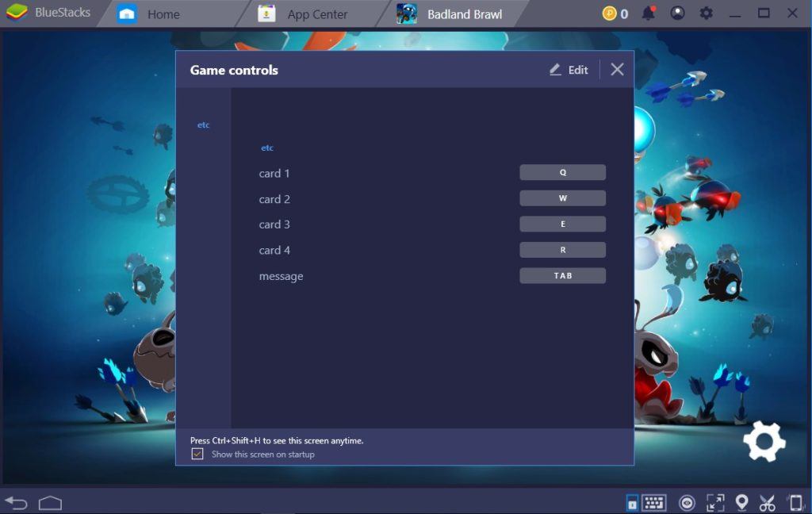Image resolution: width=812 pixels, height=514 pixels.
Task: Click the card 4 label
Action: (274, 251)
